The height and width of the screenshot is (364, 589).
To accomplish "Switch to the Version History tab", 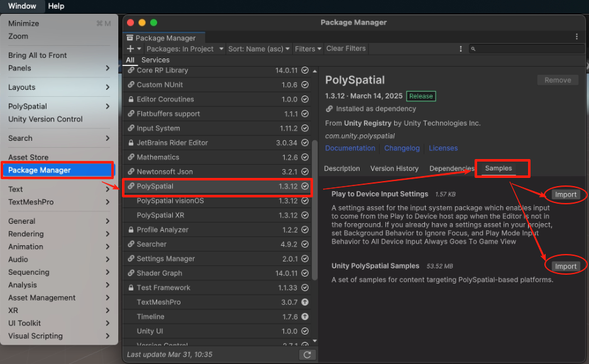I will [394, 168].
